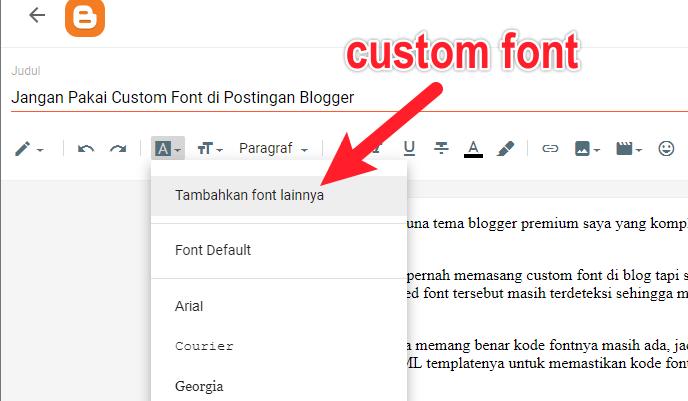Open the font size dropdown

210,149
